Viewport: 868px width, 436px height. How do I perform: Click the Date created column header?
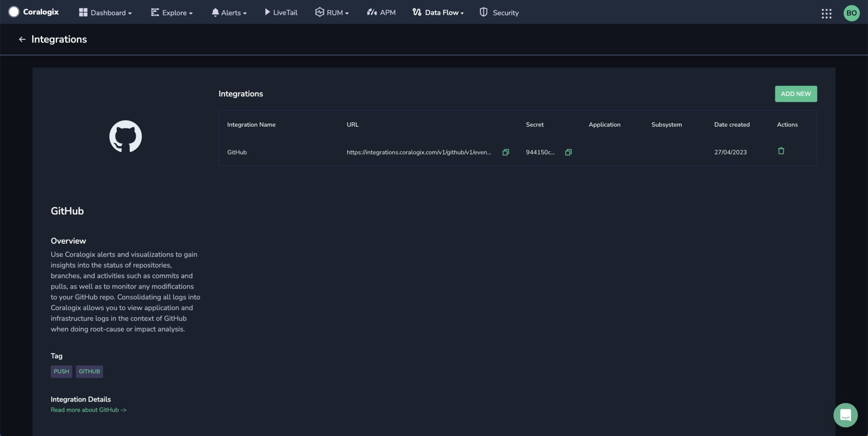[732, 125]
